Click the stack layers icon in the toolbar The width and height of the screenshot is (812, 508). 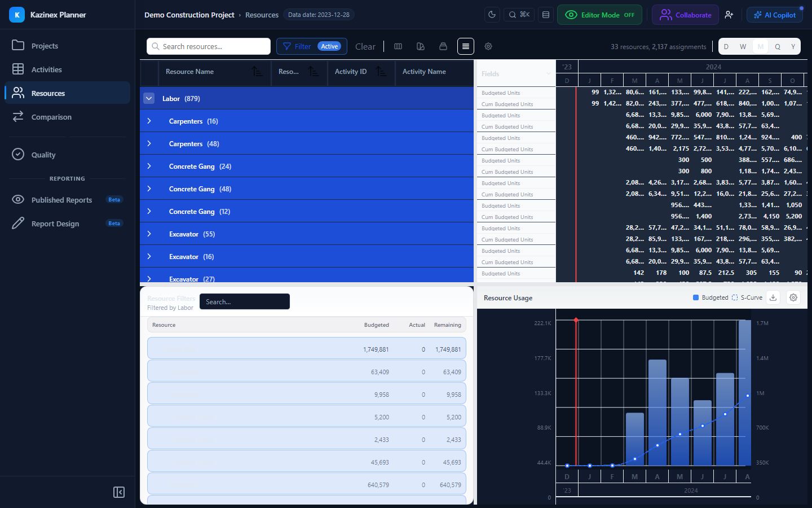(x=443, y=46)
